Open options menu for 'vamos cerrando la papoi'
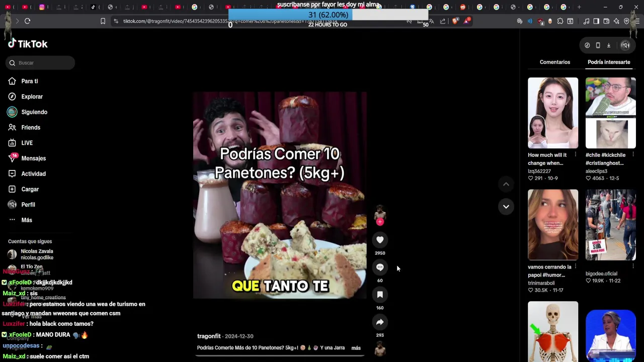644x362 pixels. pyautogui.click(x=575, y=267)
